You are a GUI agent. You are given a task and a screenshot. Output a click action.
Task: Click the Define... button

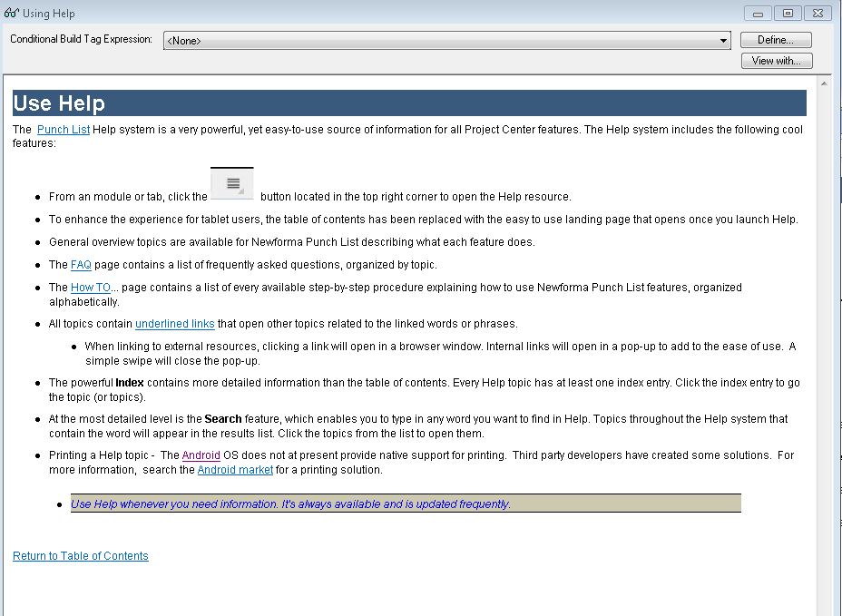click(776, 40)
